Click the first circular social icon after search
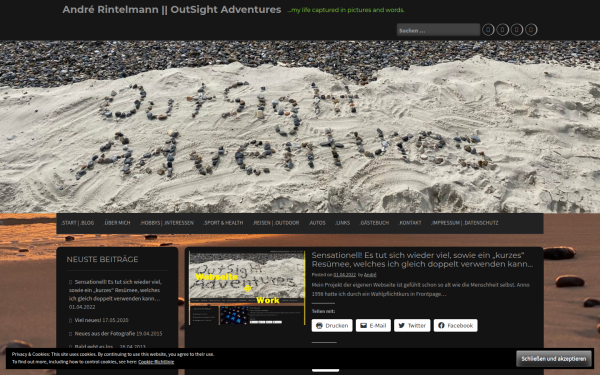 [x=488, y=29]
